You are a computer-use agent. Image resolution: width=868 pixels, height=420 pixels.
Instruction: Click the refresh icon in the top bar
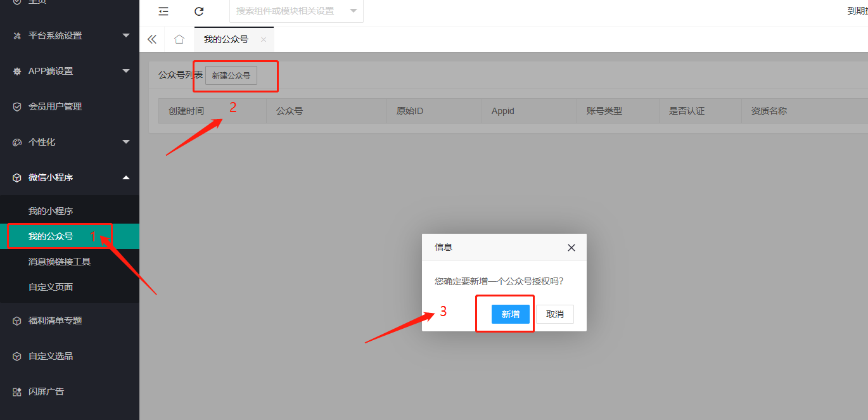pyautogui.click(x=199, y=11)
